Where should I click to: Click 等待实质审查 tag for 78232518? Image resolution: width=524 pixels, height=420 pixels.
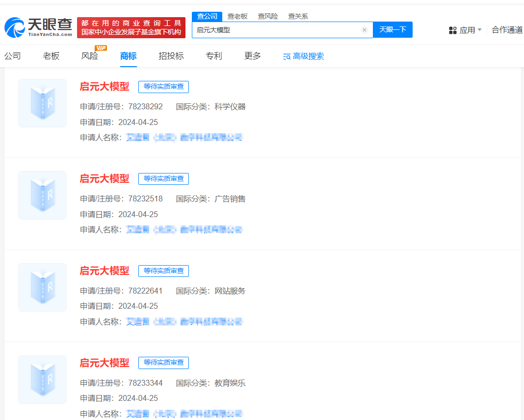(164, 179)
